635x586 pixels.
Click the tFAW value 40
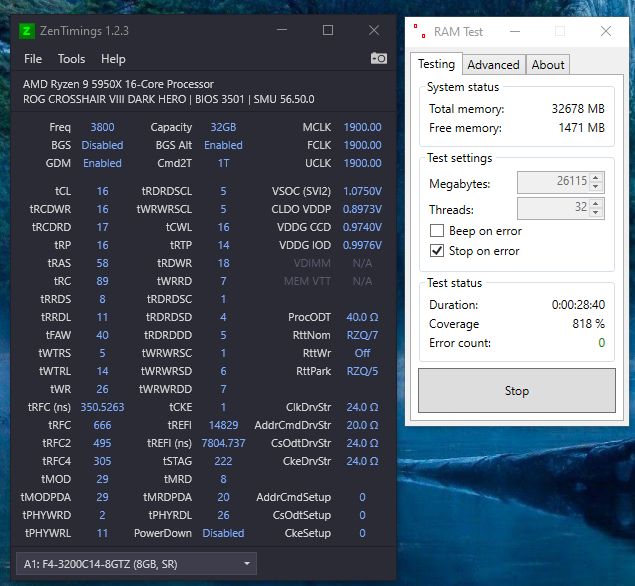pos(102,335)
